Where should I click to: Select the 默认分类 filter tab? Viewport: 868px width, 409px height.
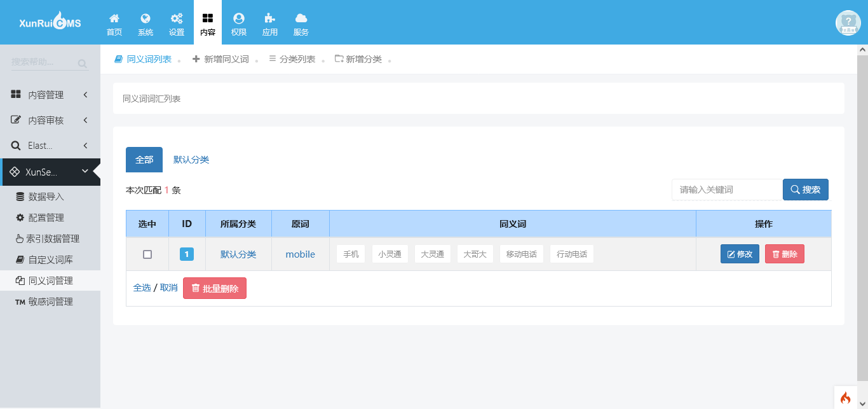point(191,160)
